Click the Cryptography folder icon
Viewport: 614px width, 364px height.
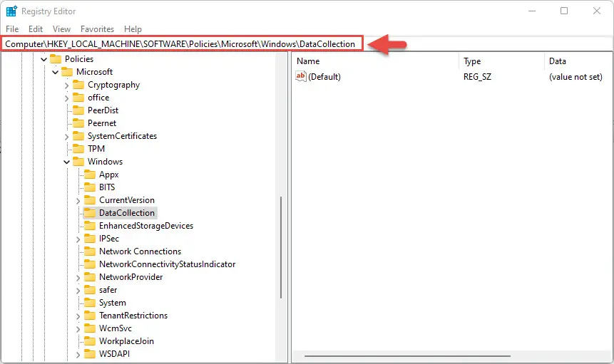coord(78,85)
